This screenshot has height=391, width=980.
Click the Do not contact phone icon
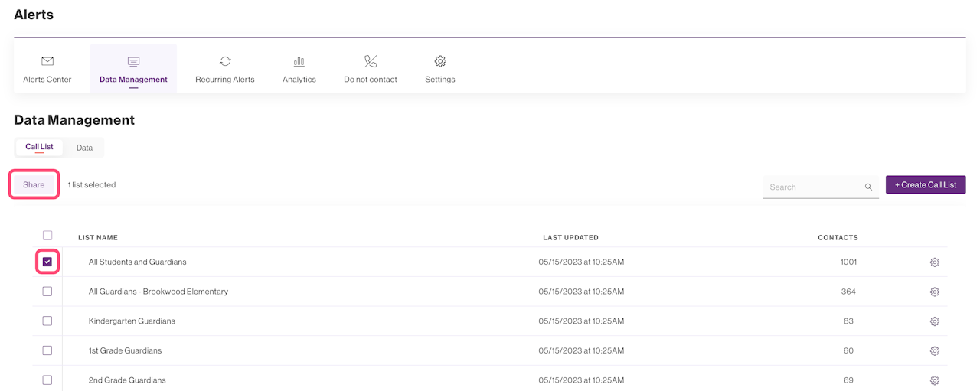coord(371,61)
